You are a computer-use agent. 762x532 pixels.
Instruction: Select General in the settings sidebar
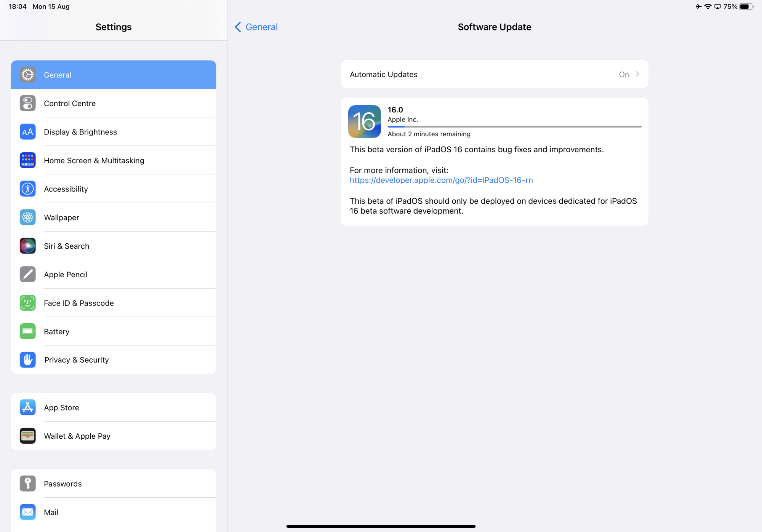coord(114,75)
